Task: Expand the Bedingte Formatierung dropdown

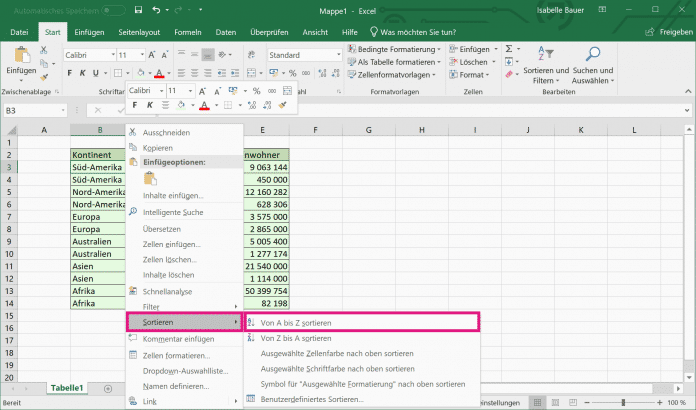Action: 397,48
